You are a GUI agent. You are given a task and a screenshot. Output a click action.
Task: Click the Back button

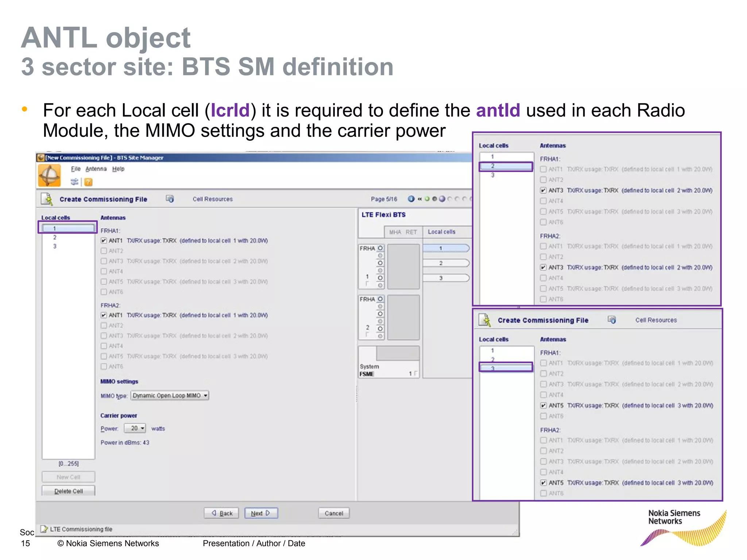pos(221,513)
